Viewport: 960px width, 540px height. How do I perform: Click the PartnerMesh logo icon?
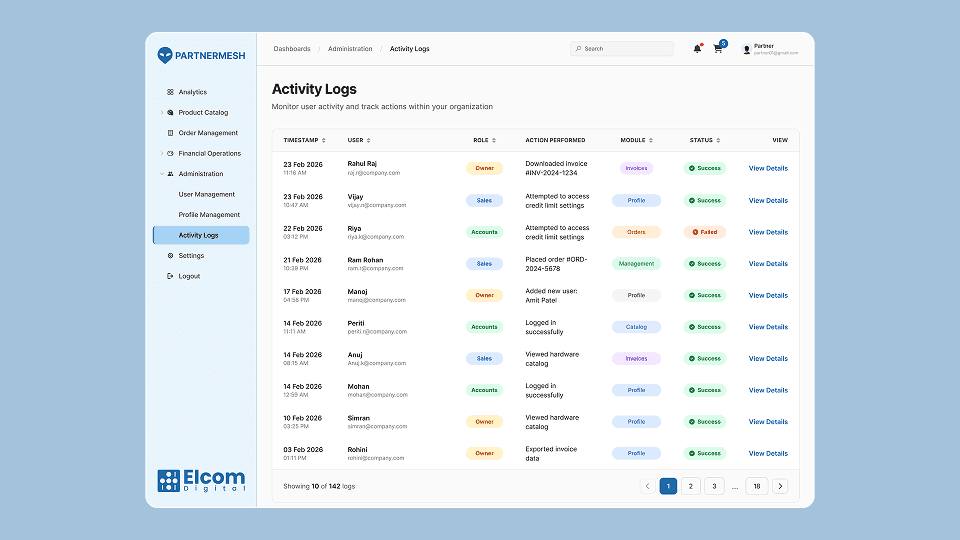(x=165, y=56)
